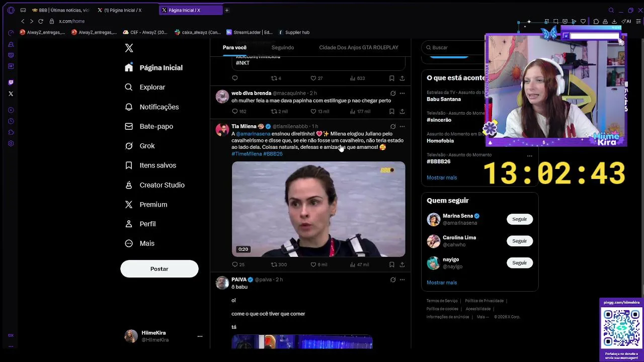Switch to the Seguindo tab
The image size is (644, 362).
282,47
